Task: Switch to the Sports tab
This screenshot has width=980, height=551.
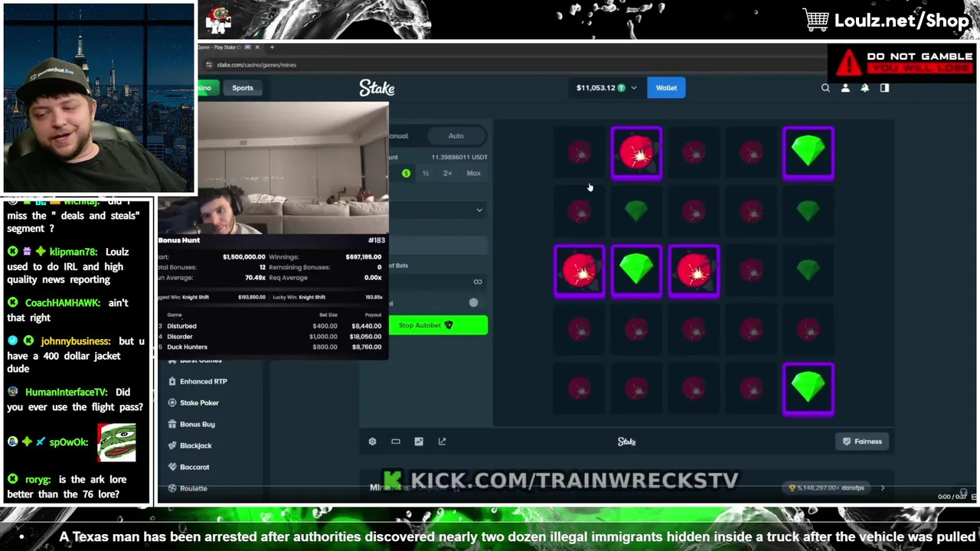Action: (243, 88)
